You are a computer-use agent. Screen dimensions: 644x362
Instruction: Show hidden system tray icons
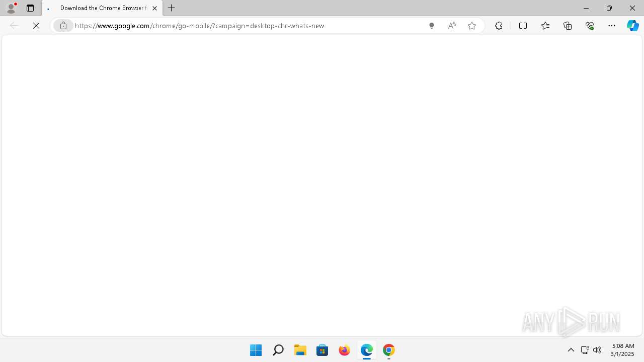coord(571,350)
